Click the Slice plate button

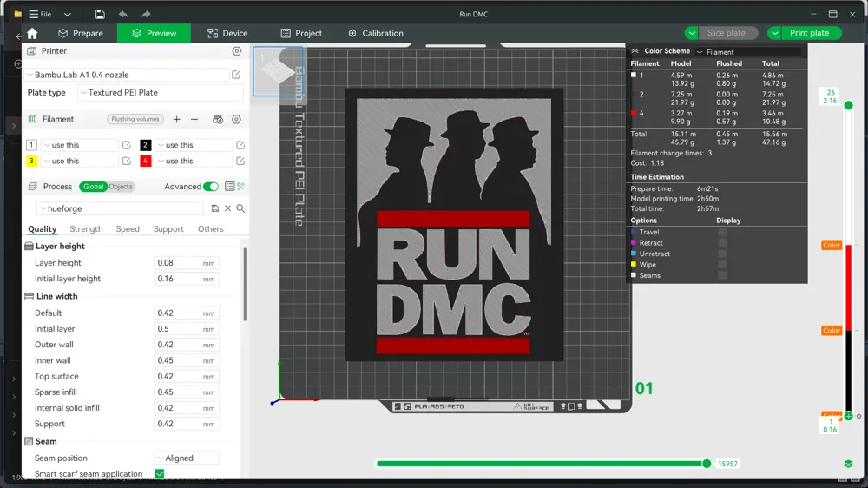pyautogui.click(x=727, y=33)
